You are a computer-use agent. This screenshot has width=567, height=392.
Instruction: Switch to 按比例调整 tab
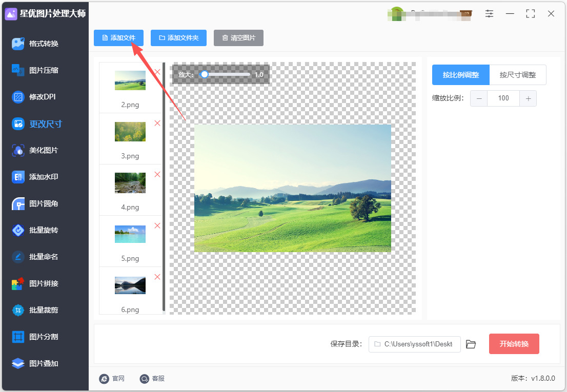pyautogui.click(x=461, y=75)
